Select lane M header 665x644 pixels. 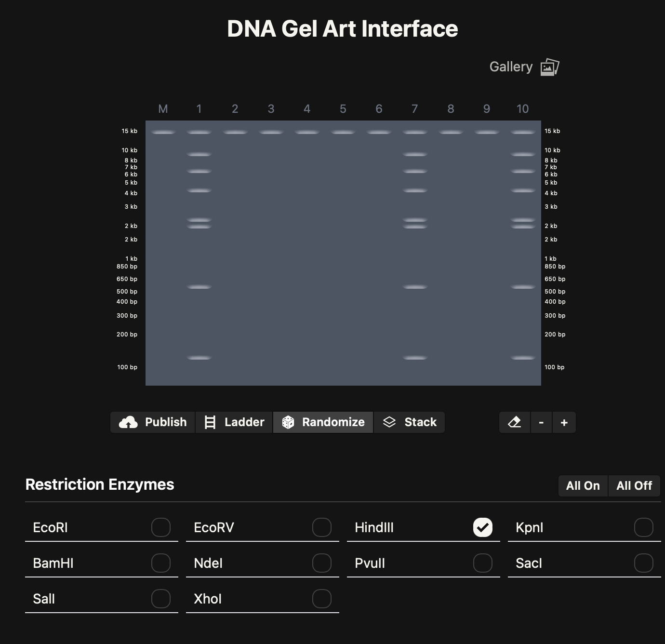163,109
